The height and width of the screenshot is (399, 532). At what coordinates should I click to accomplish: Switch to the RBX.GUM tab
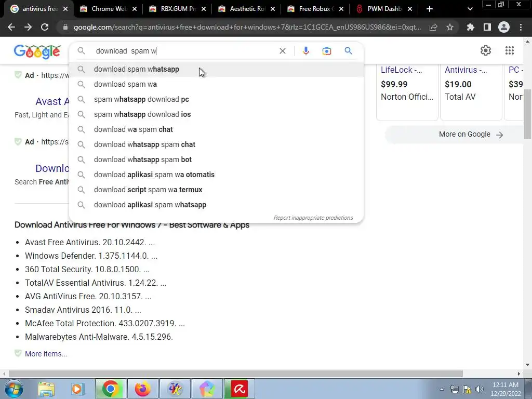pos(178,9)
